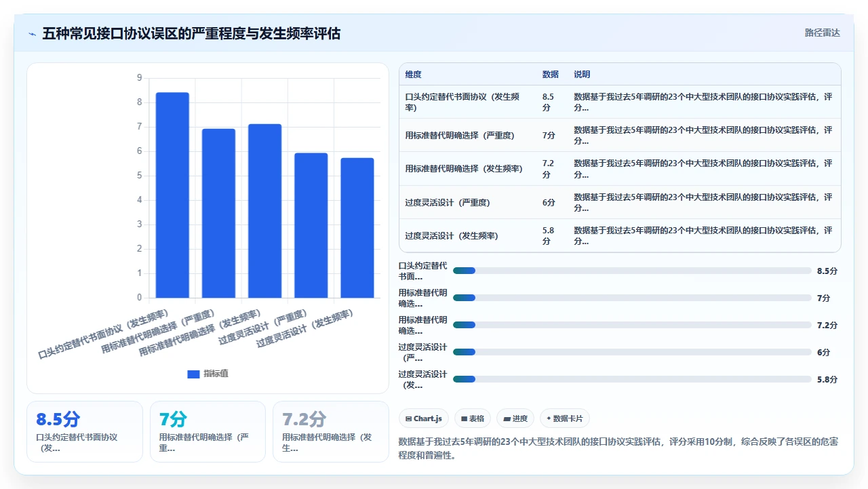This screenshot has height=489, width=868.
Task: Click the lightning icon beside the page title
Action: (x=33, y=33)
